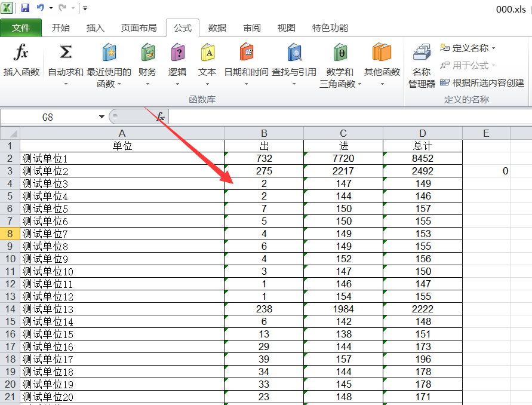Select cell with value 1984
Viewport: 532px width, 405px height.
(x=343, y=309)
